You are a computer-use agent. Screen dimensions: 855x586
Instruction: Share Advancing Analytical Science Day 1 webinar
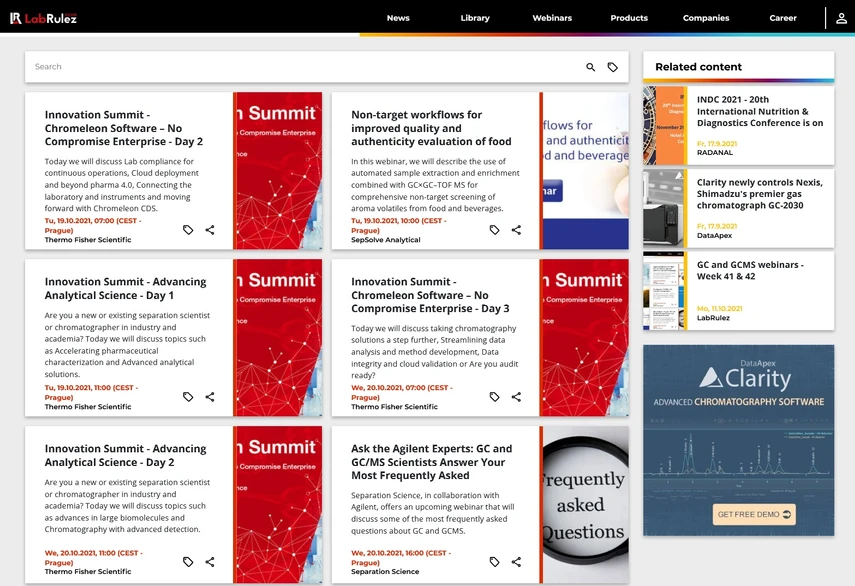(210, 397)
